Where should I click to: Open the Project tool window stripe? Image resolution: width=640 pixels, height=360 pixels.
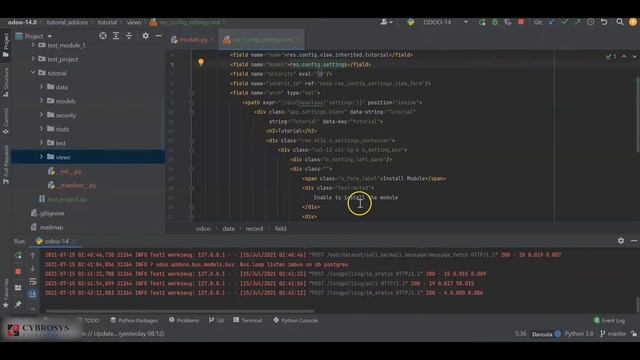click(x=6, y=45)
